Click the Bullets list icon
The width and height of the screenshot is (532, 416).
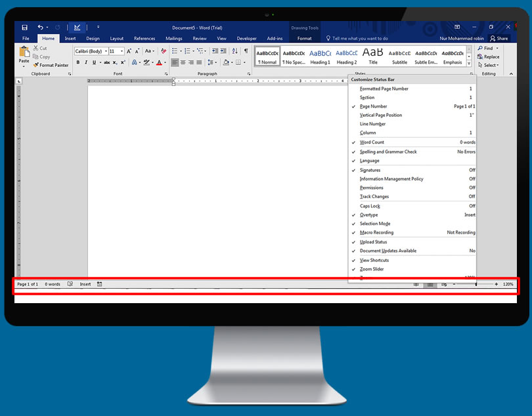click(x=175, y=51)
